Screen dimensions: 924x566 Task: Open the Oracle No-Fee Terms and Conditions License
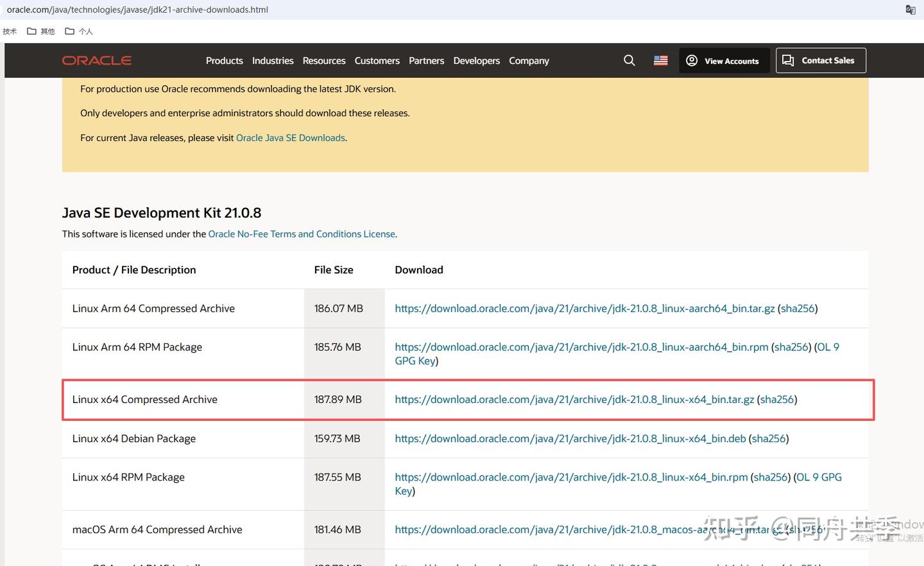[x=302, y=234]
